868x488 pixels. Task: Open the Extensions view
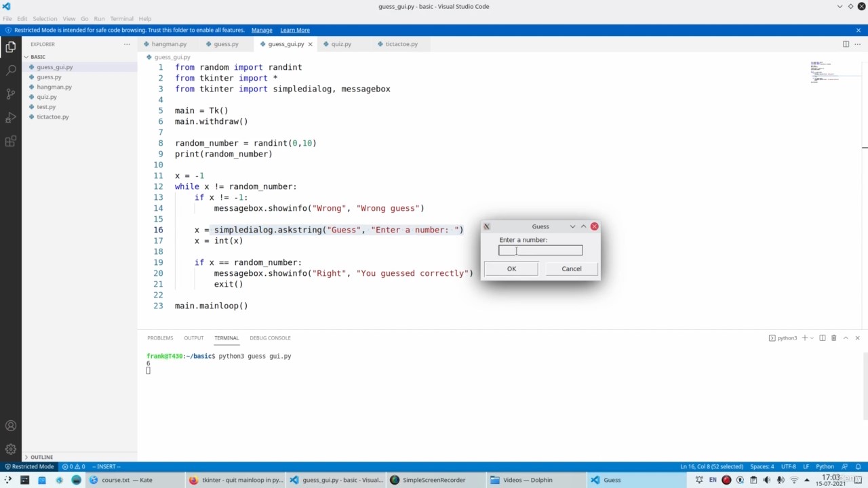[x=11, y=141]
